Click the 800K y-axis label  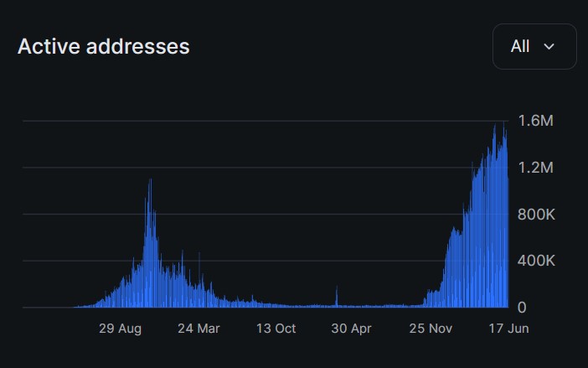pos(535,215)
